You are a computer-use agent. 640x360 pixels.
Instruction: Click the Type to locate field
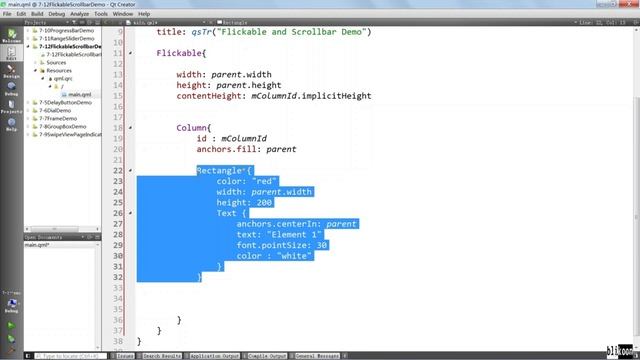click(x=70, y=356)
